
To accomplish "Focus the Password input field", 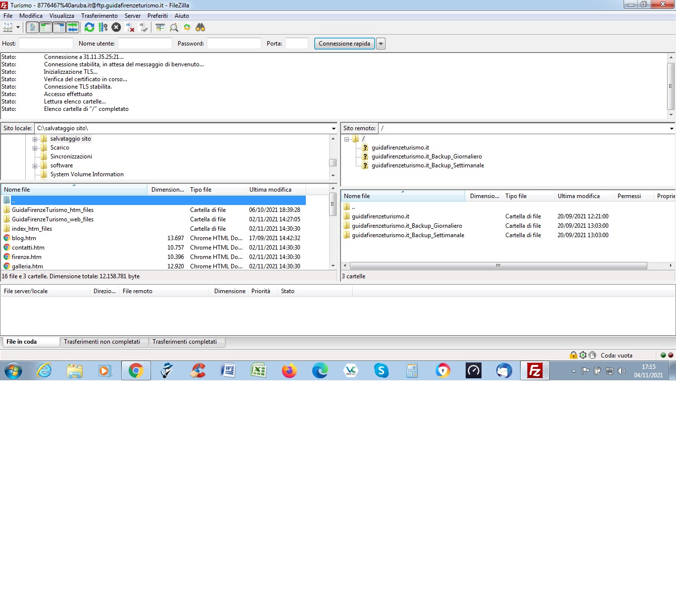I will coord(234,44).
